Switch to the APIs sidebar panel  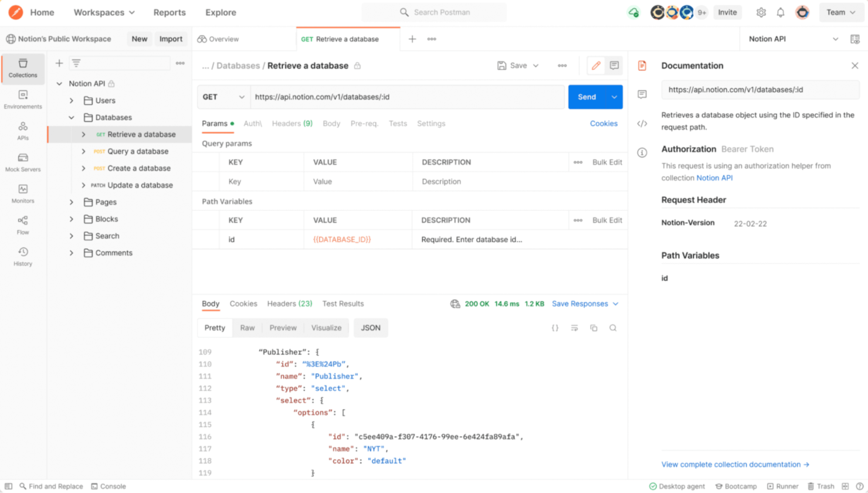[x=22, y=132]
